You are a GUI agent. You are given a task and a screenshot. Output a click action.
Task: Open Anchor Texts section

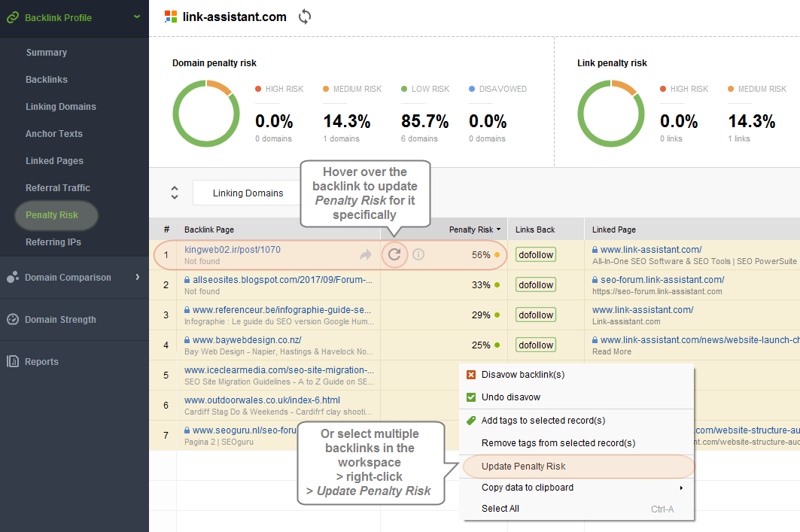(54, 134)
